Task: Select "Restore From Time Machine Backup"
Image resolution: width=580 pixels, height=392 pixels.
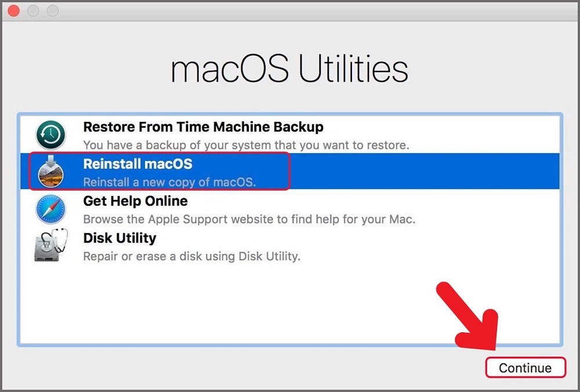Action: (202, 126)
